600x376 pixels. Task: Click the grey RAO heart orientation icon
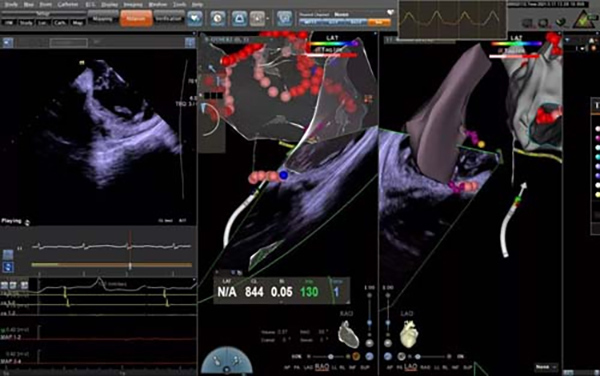[x=348, y=334]
